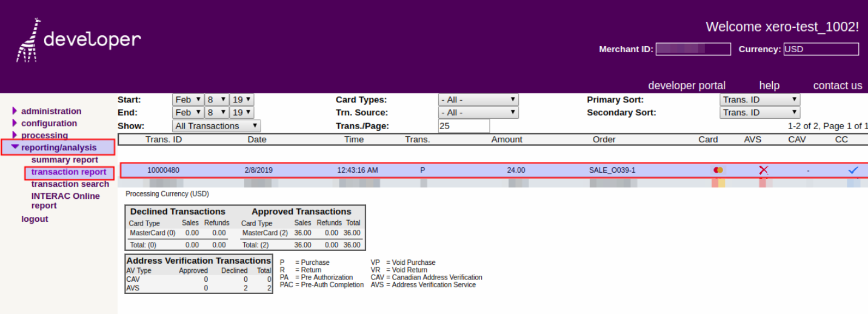Open the Primary Sort dropdown
The image size is (868, 314).
click(x=760, y=100)
